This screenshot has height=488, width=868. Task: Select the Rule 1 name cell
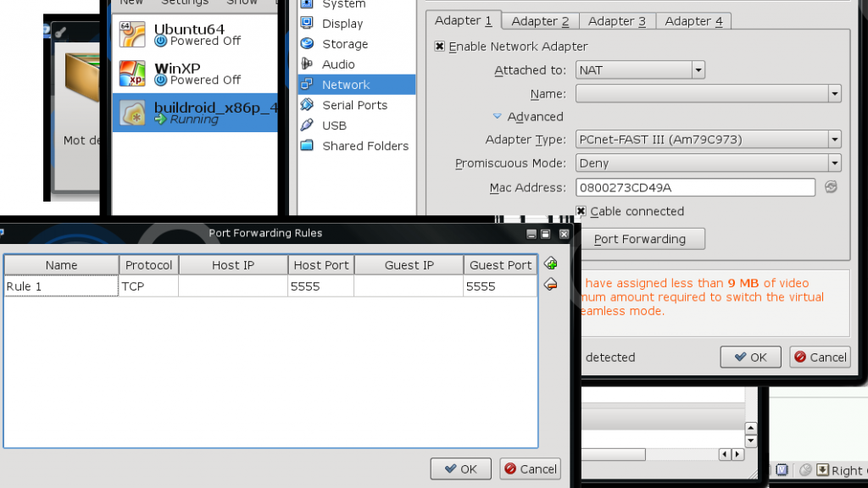pos(61,286)
